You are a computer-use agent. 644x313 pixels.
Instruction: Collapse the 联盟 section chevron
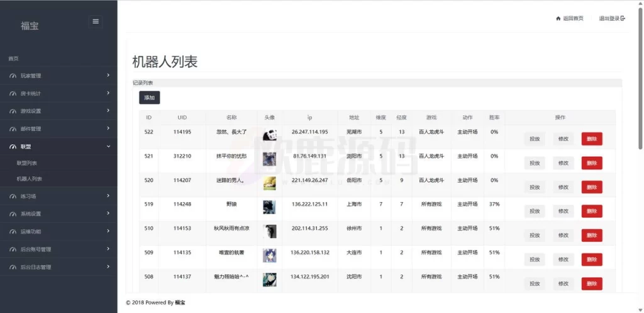point(108,146)
